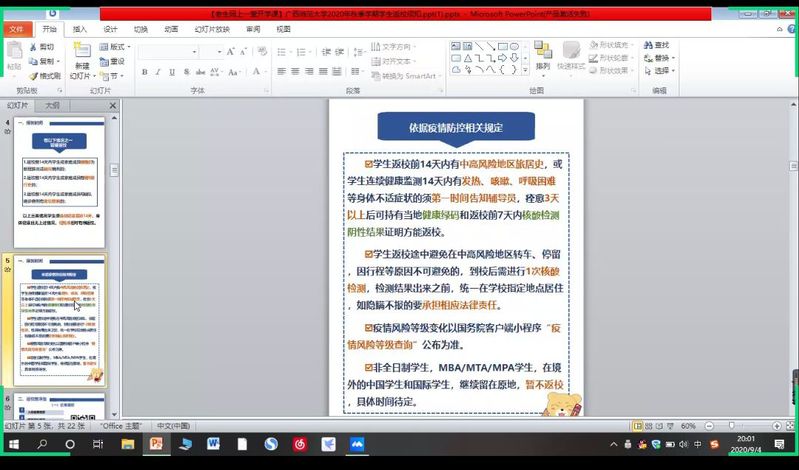Switch to the Outline (大纲) pane tab
The width and height of the screenshot is (799, 470).
click(x=51, y=105)
